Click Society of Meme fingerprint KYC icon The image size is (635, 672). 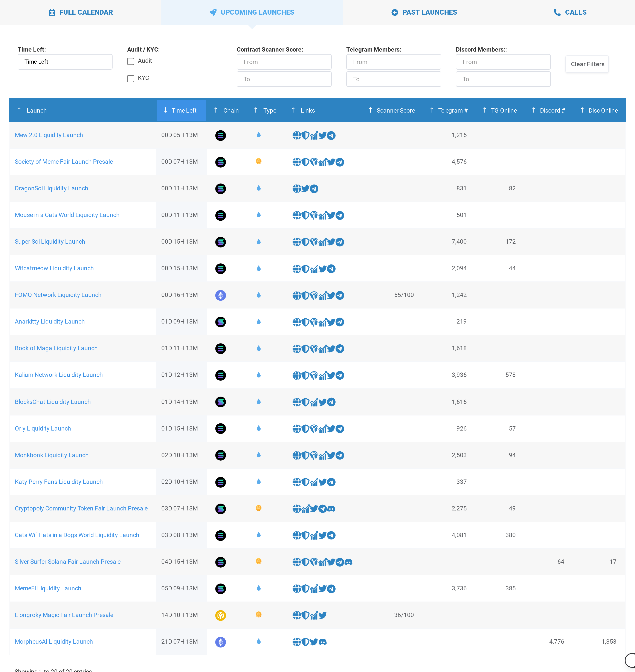pos(314,162)
